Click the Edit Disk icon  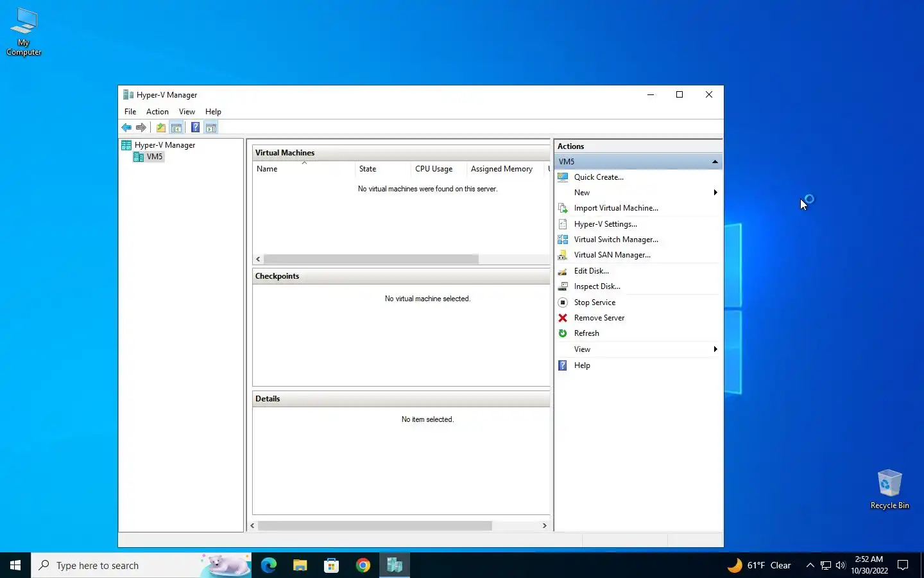[563, 271]
